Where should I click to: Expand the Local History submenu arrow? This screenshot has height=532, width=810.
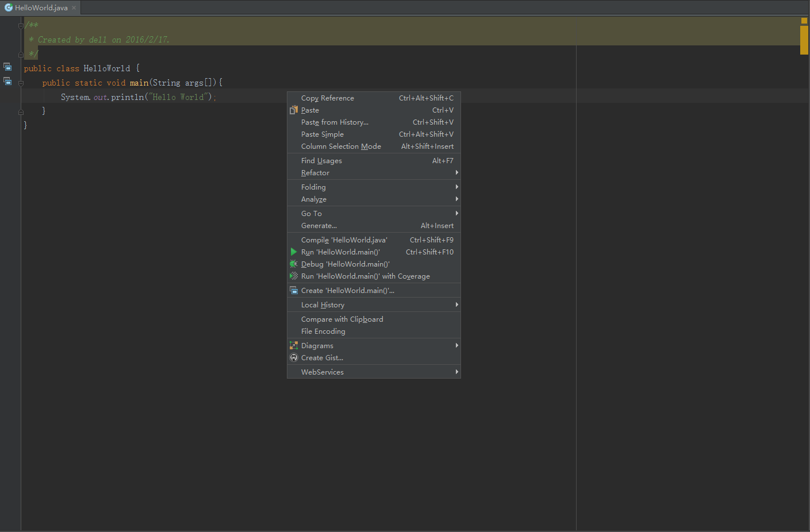(x=457, y=304)
